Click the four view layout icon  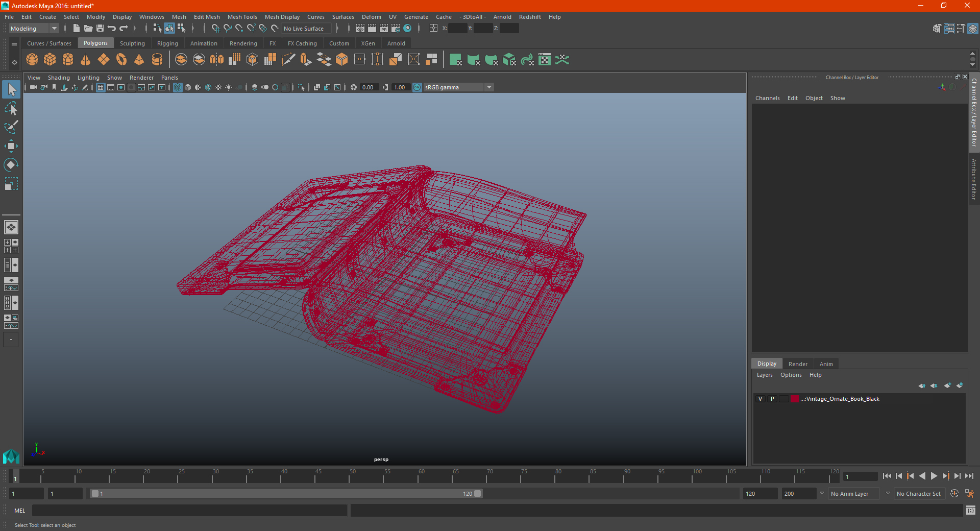11,246
